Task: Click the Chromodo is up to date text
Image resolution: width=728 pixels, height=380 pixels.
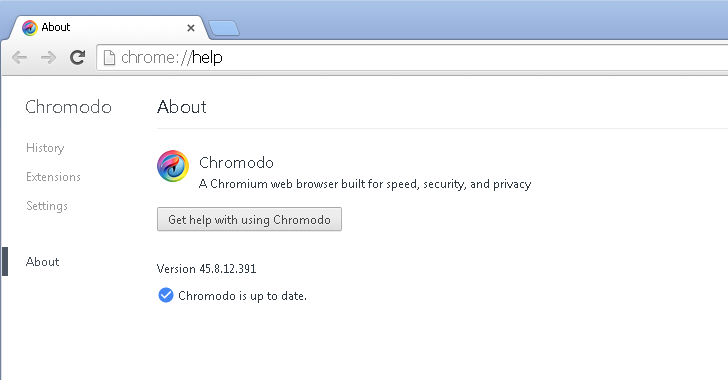Action: click(242, 296)
